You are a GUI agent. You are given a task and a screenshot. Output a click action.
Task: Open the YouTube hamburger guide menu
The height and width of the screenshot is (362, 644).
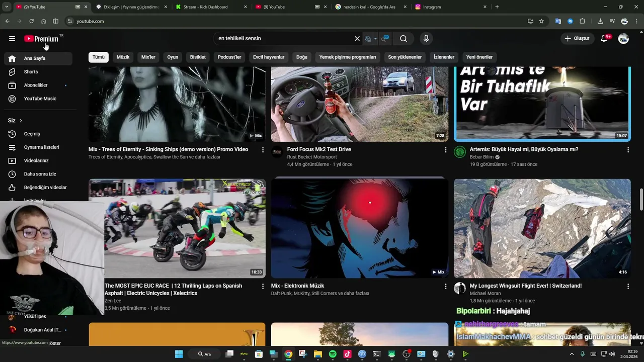click(x=12, y=39)
